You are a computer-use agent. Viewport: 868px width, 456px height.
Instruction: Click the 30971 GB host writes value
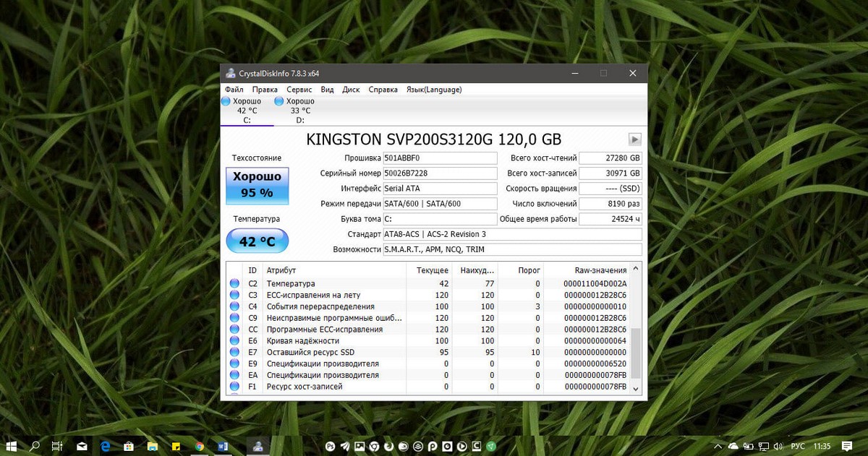coord(610,173)
